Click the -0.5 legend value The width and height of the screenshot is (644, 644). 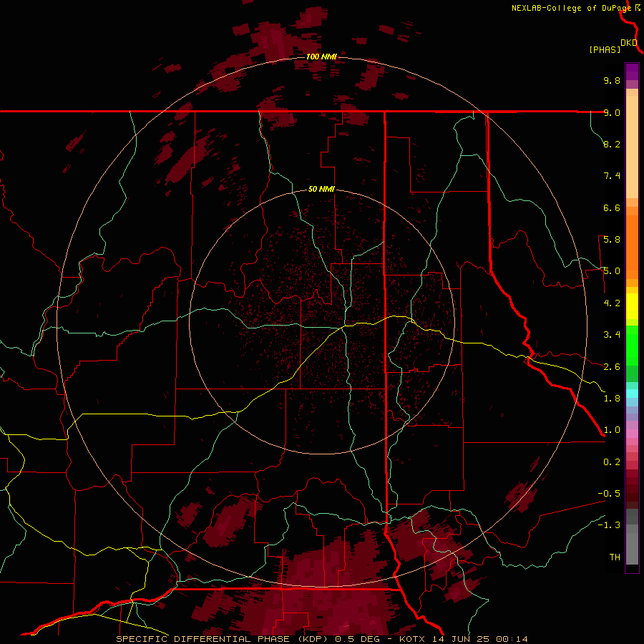point(609,494)
